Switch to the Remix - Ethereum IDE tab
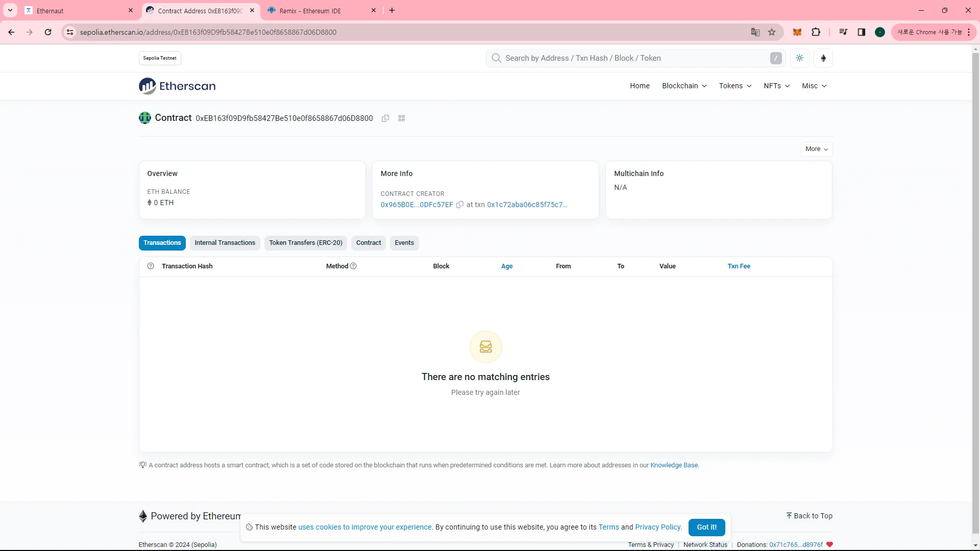 tap(322, 10)
